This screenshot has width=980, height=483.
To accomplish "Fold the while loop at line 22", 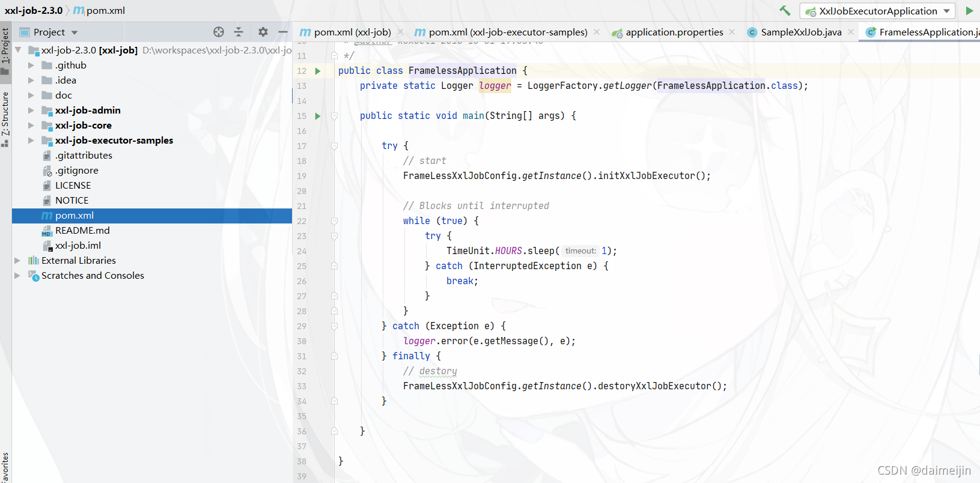I will pos(334,221).
